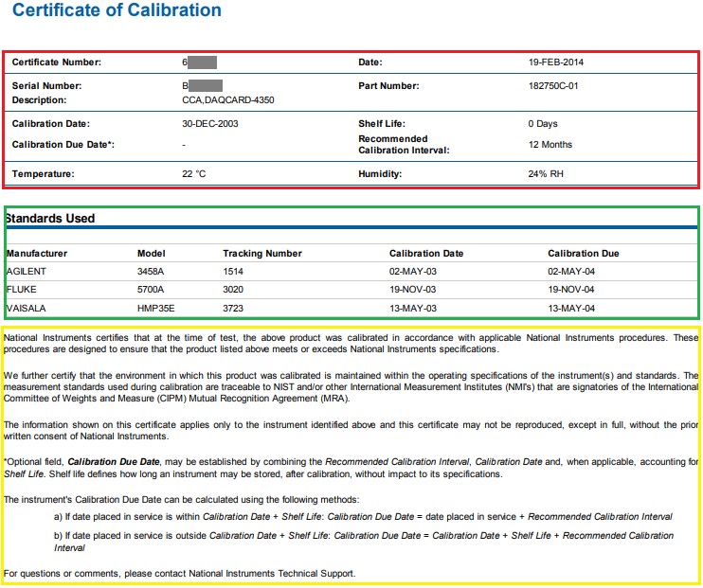Click the date value '19-FEB-2014'

pos(556,62)
